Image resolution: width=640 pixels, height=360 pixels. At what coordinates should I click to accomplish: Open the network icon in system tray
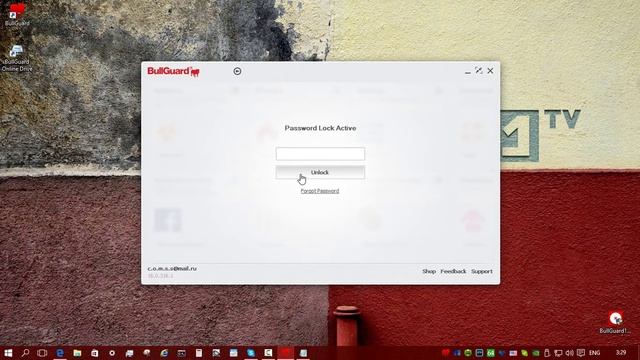558,353
